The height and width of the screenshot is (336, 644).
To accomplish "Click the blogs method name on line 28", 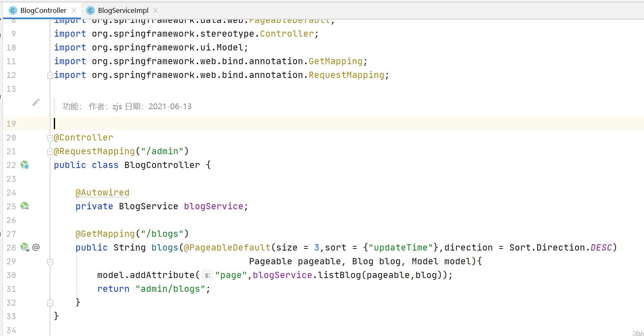I will [165, 248].
